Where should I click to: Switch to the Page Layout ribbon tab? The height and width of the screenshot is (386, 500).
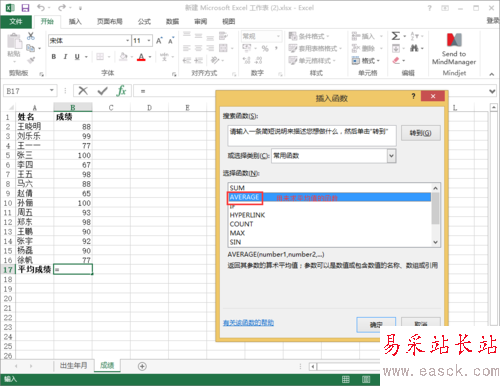tap(110, 22)
